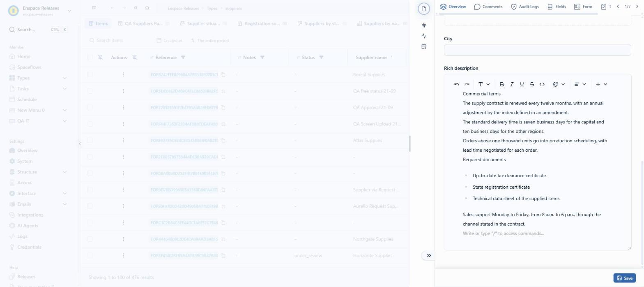
Task: Open the Registration so... view tab
Action: (262, 24)
